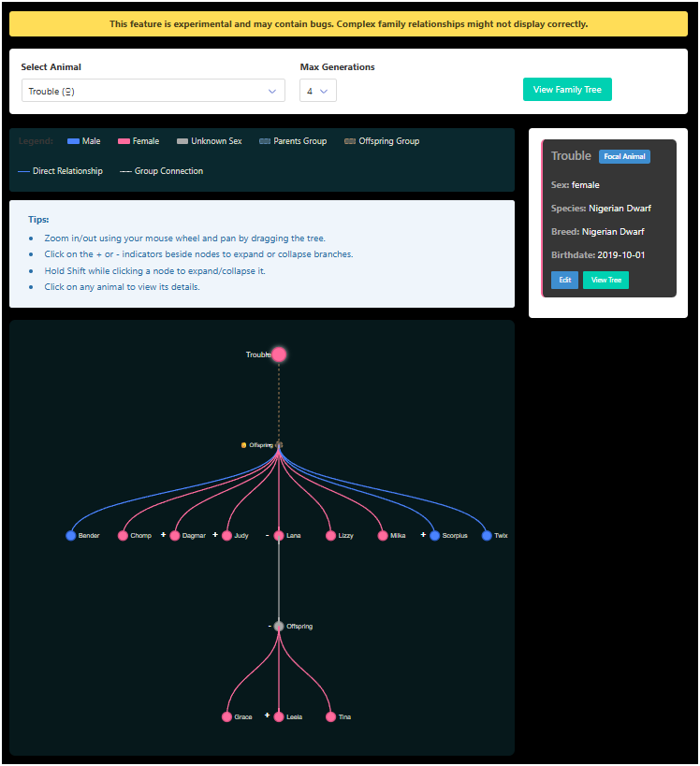
Task: Expand Leela's branch with plus indicator
Action: pyautogui.click(x=267, y=715)
